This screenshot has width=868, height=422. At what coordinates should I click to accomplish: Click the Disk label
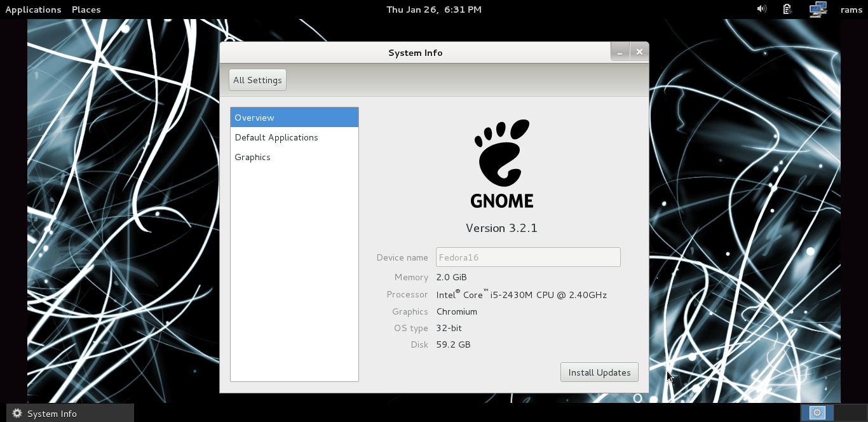[419, 344]
